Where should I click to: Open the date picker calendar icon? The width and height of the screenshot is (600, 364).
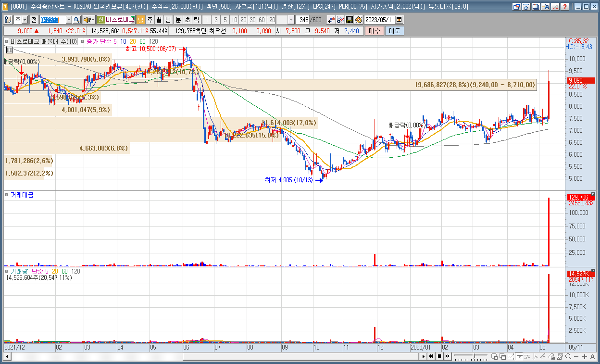(399, 20)
